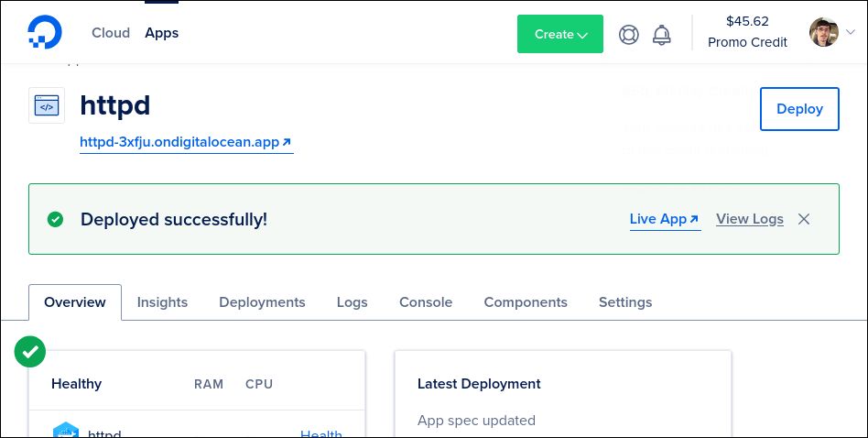Click the Deployed successfully! message

point(174,219)
